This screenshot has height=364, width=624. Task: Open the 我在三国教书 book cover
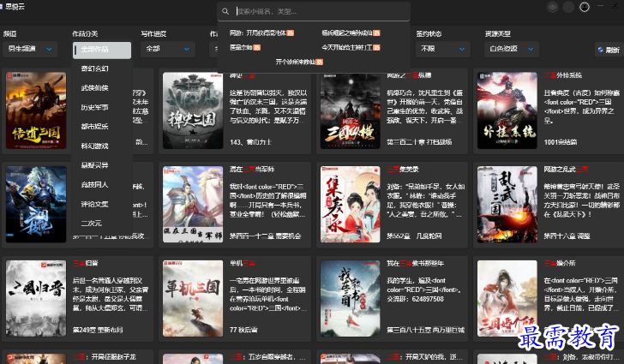tap(351, 298)
